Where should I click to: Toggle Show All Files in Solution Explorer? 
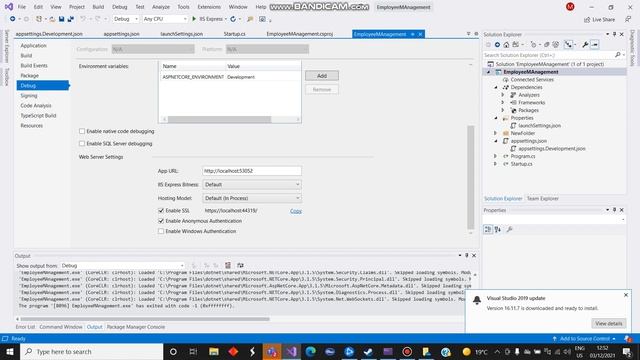click(x=556, y=44)
